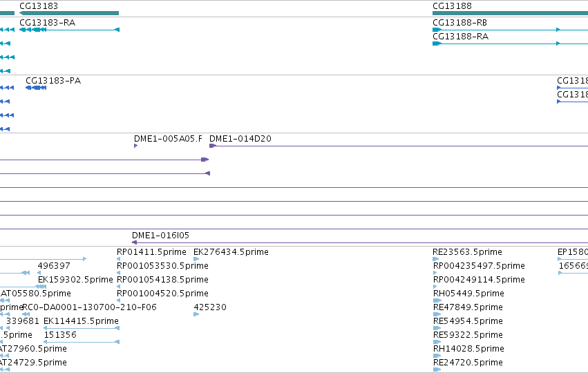Screen dimensions: 588x373
Task: Click the DME1-014D20 start arrow glyph
Action: coord(213,146)
